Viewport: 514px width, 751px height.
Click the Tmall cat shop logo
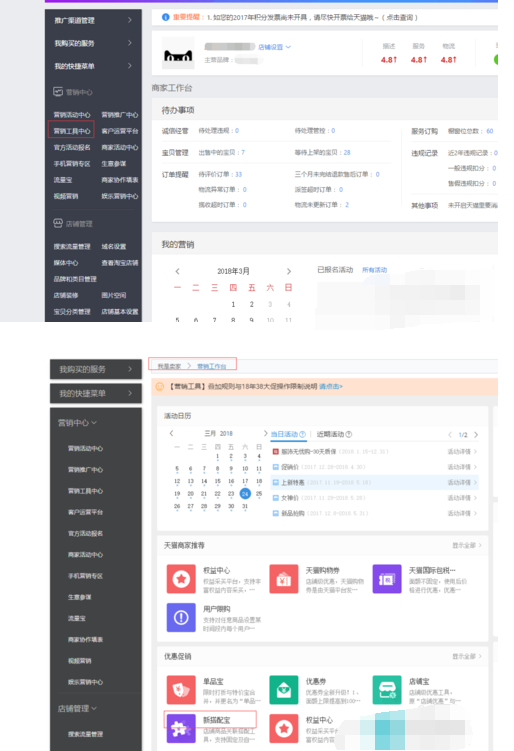(178, 53)
